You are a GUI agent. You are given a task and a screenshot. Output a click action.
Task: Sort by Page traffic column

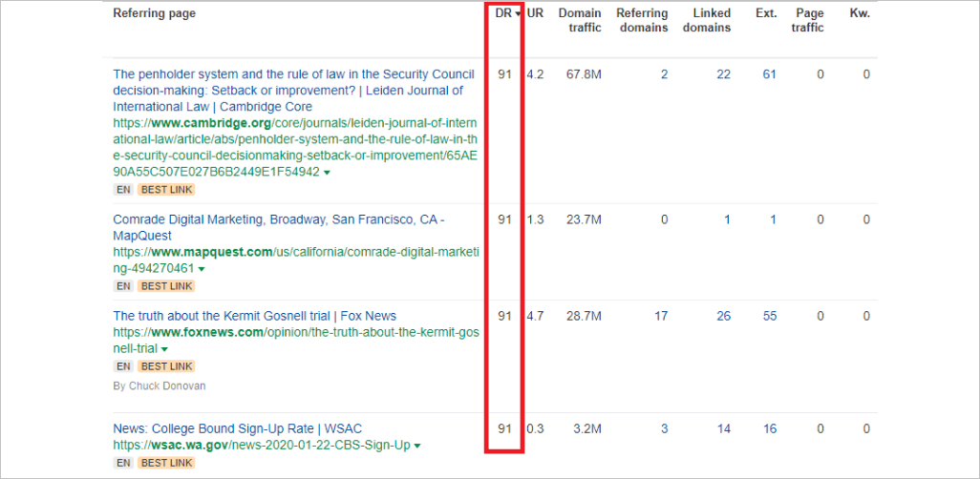pyautogui.click(x=809, y=21)
